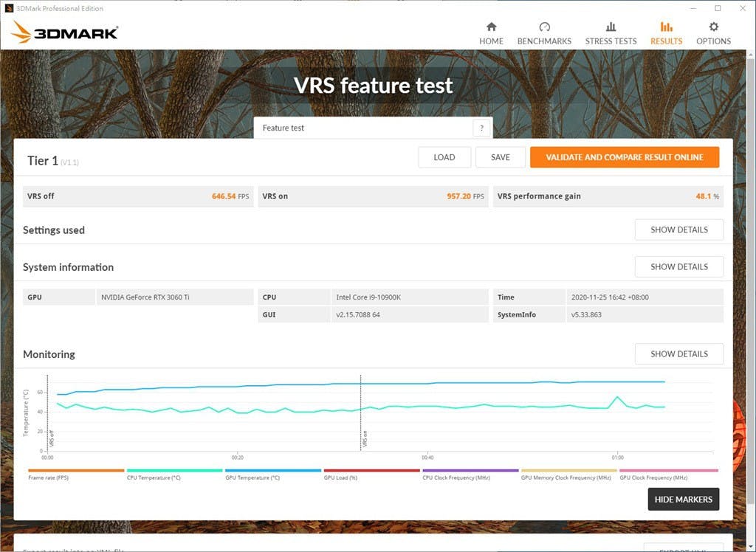The image size is (756, 552).
Task: Click Validate and Compare Result Online
Action: click(624, 157)
